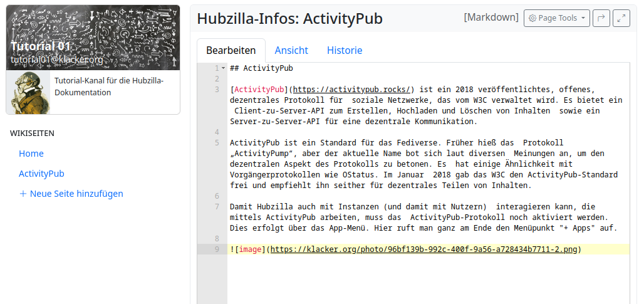Screen dimensions: 644x304
Task: Select the Bearbeiten tab
Action: click(231, 51)
